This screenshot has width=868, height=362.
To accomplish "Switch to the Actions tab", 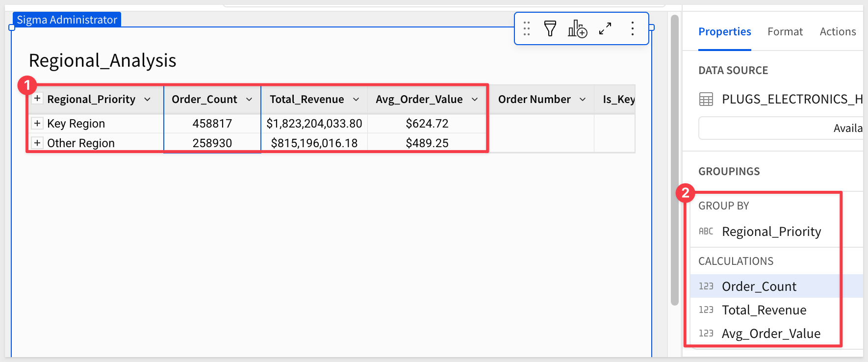I will [x=838, y=32].
